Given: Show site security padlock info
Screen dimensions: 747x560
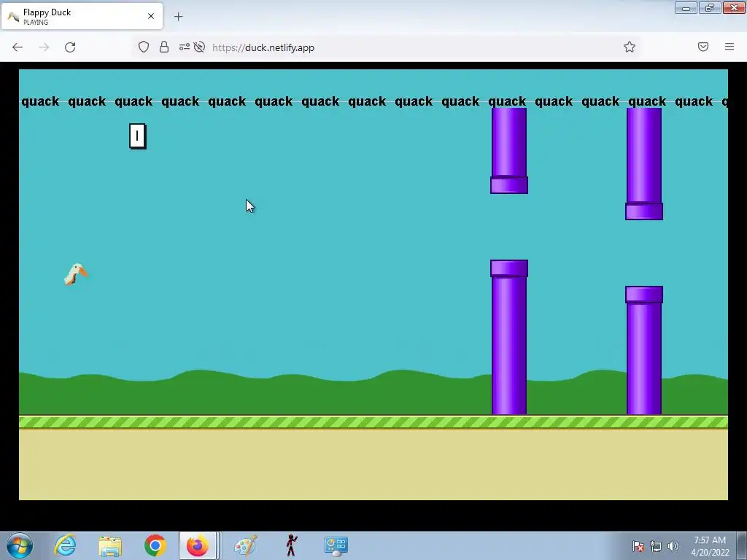Looking at the screenshot, I should tap(164, 47).
